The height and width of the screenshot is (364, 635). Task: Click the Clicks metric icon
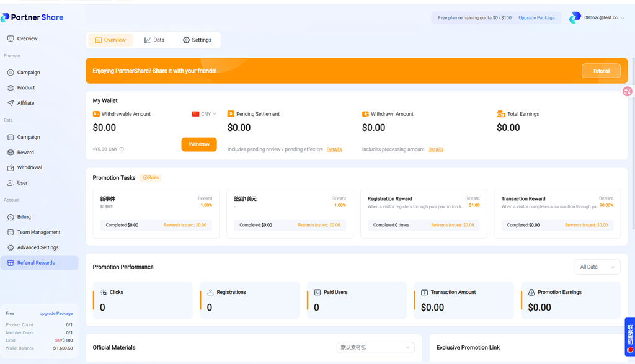pos(104,292)
